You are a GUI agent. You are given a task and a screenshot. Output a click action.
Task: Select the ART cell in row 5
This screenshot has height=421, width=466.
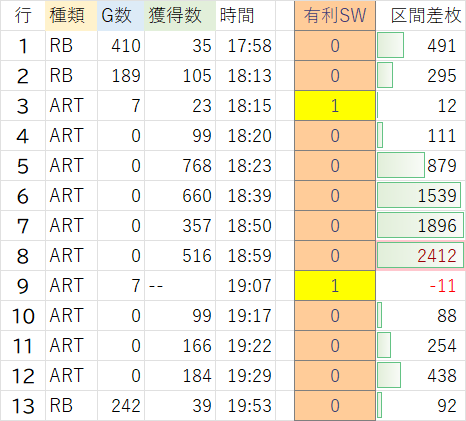coord(71,166)
